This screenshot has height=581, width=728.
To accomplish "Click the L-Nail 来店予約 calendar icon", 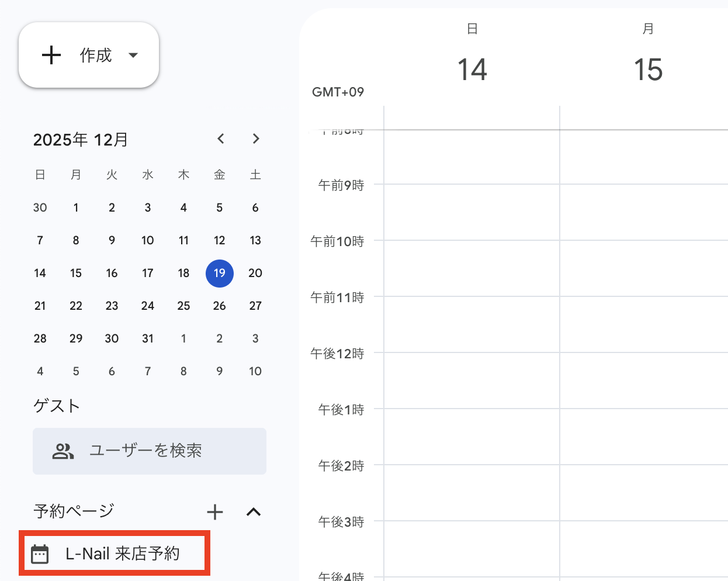I will tap(40, 554).
